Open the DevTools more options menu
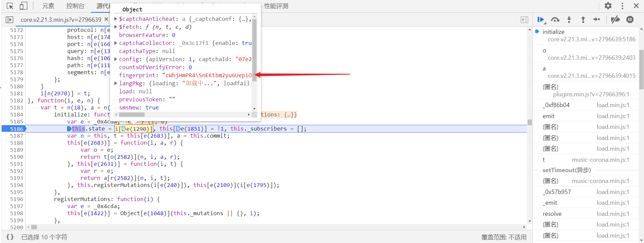 click(x=622, y=6)
